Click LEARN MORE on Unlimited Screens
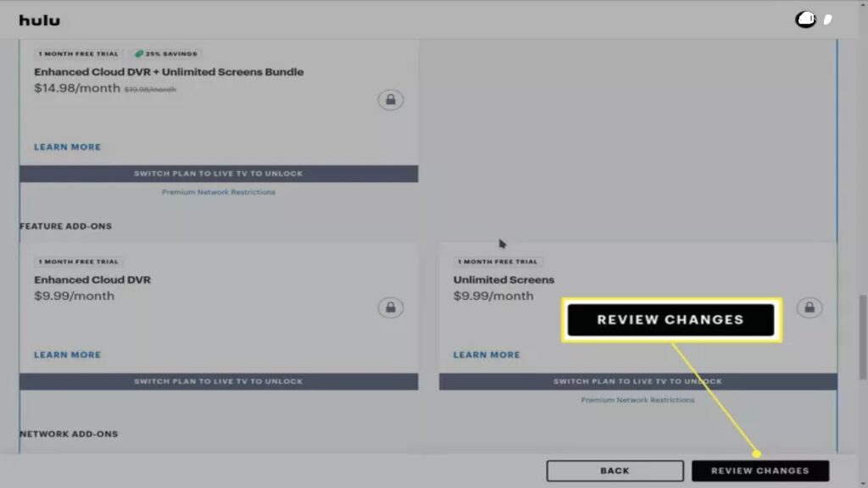Viewport: 868px width, 488px height. click(487, 354)
